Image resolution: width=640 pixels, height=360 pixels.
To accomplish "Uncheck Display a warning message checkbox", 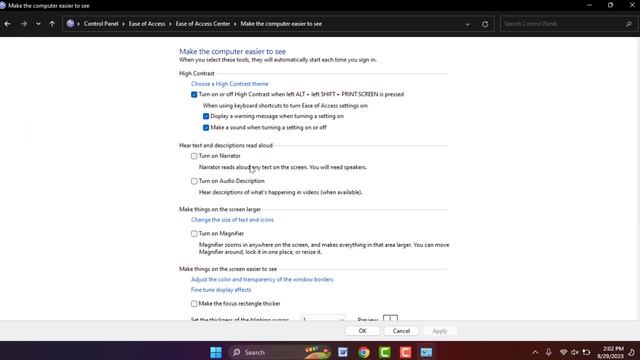I will click(206, 116).
